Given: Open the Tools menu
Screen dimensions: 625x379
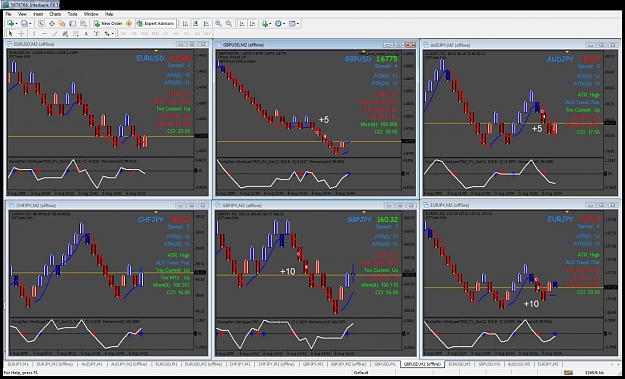Looking at the screenshot, I should [72, 14].
